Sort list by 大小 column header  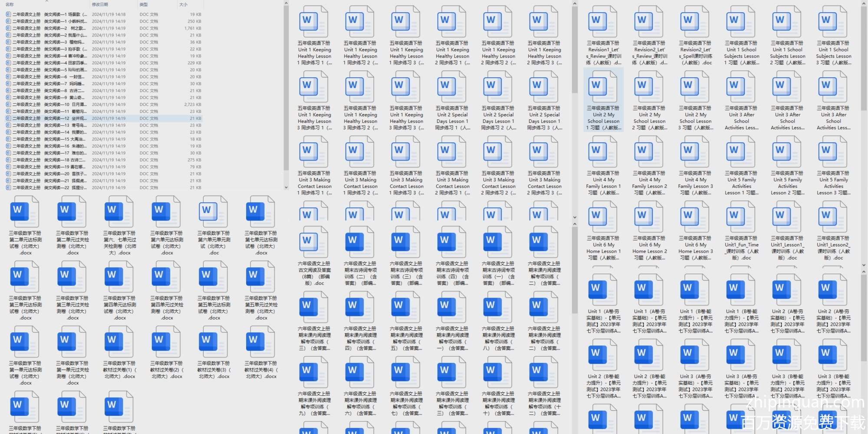[184, 5]
